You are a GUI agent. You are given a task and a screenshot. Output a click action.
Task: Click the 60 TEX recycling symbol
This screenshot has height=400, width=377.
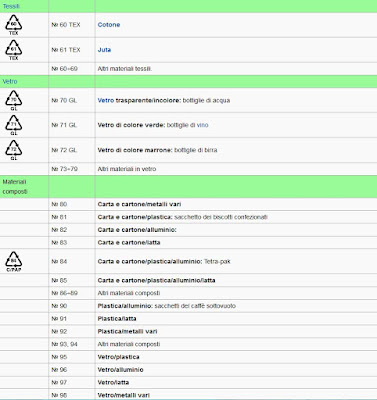coord(13,25)
